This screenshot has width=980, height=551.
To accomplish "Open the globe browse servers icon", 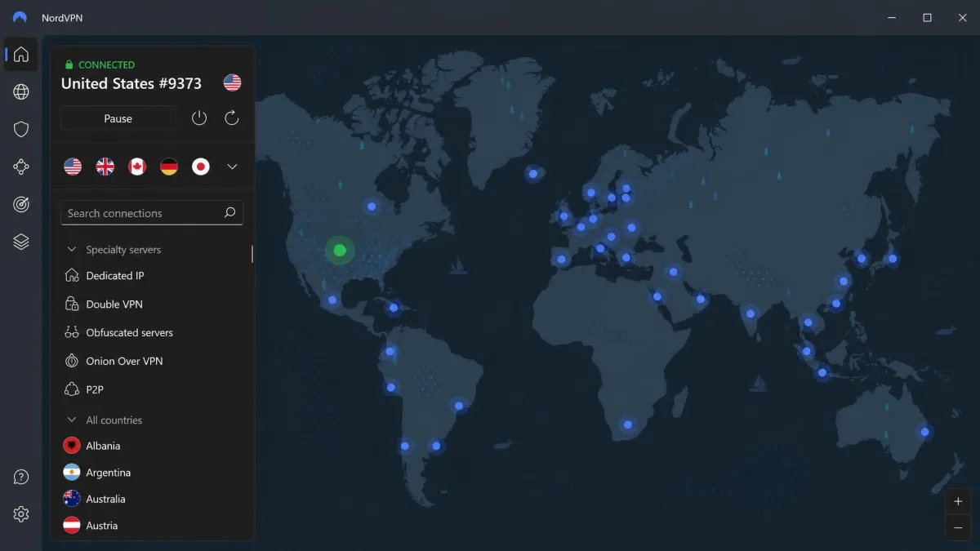I will pyautogui.click(x=21, y=91).
